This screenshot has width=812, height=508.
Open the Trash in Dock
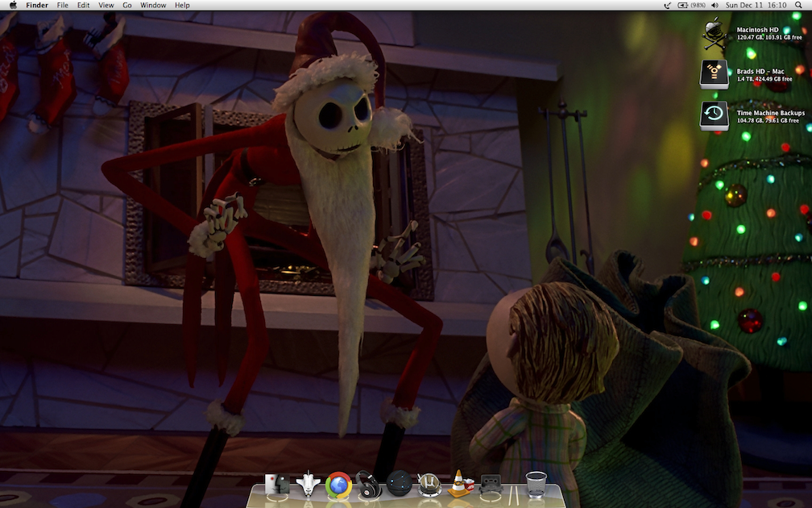point(536,484)
